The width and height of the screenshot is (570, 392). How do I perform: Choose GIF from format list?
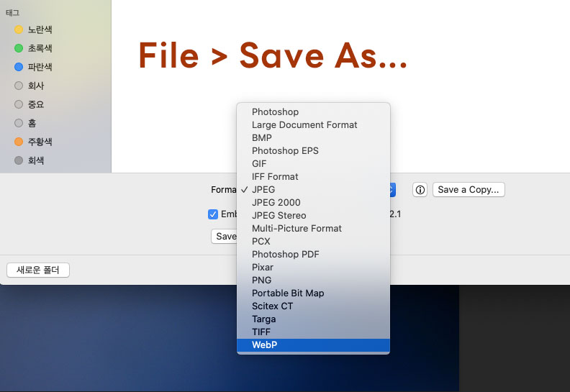tap(313, 164)
